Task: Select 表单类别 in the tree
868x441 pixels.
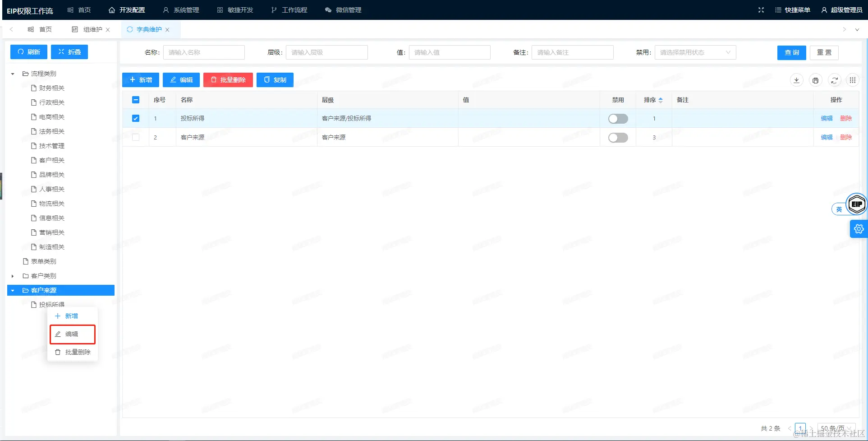Action: tap(43, 261)
